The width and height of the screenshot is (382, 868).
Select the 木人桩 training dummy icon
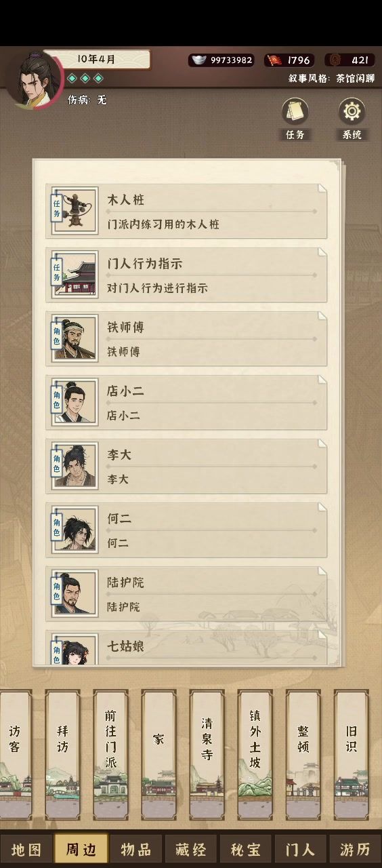pos(75,211)
